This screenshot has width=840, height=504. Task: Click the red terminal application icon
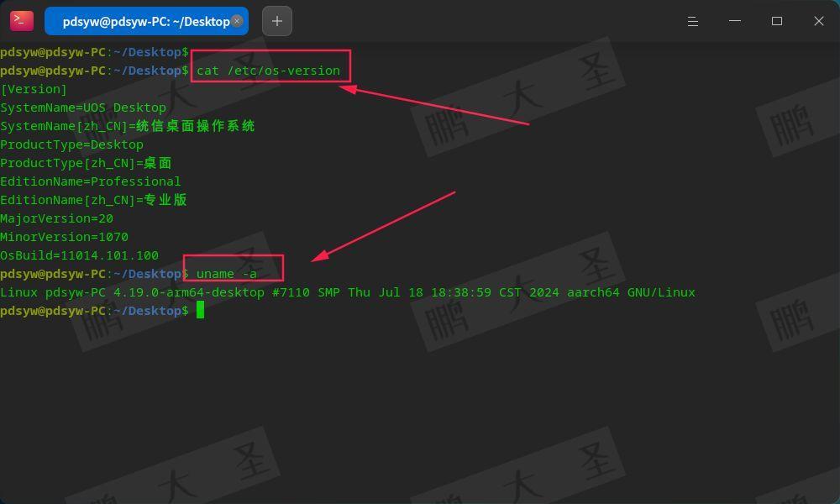pyautogui.click(x=22, y=21)
